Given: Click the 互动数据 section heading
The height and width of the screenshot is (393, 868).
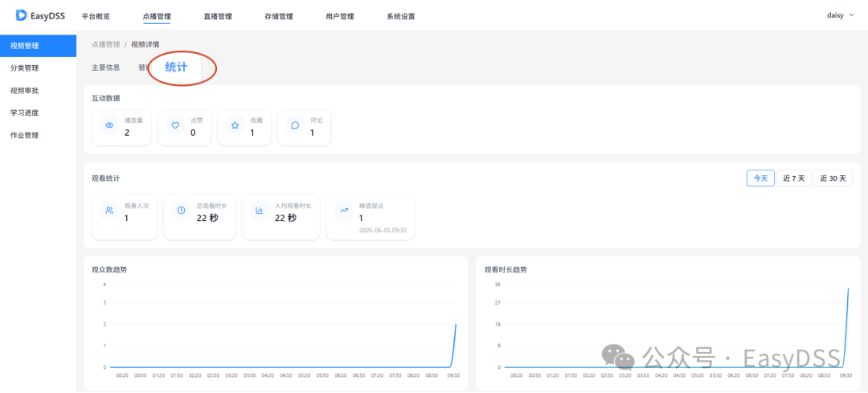Looking at the screenshot, I should tap(106, 98).
